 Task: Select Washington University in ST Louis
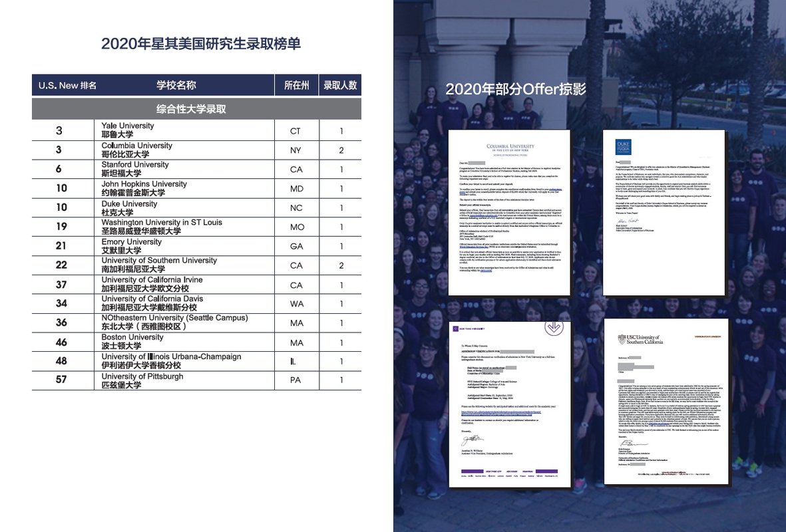coord(162,222)
